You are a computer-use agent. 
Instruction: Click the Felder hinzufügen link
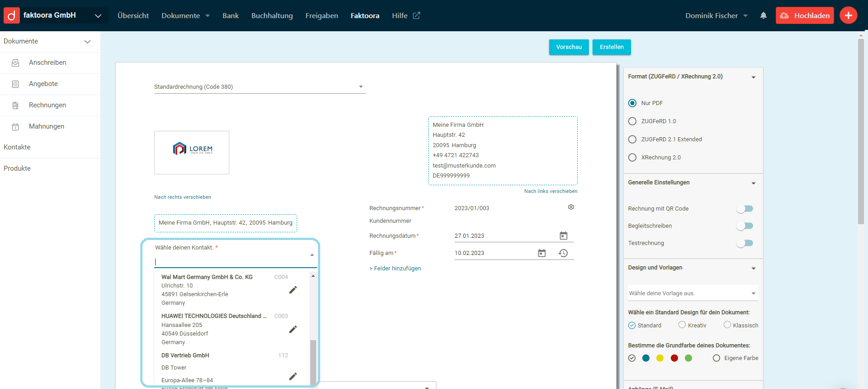[395, 269]
